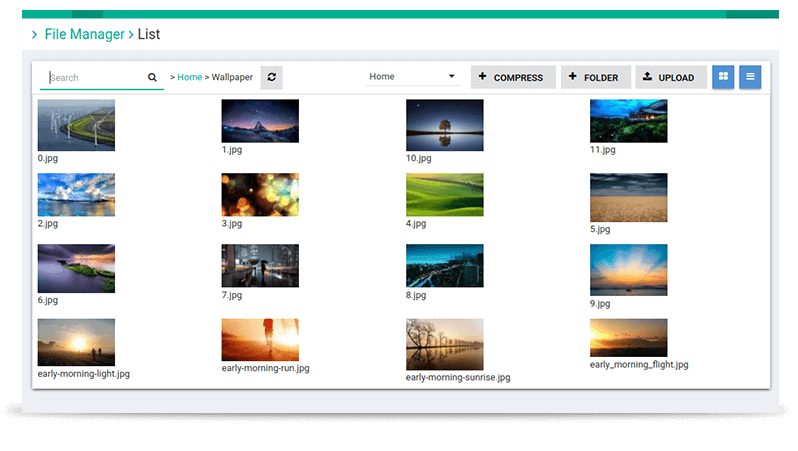Viewport: 798px width, 451px height.
Task: Select the 2.jpg clouds thumbnail
Action: (76, 195)
